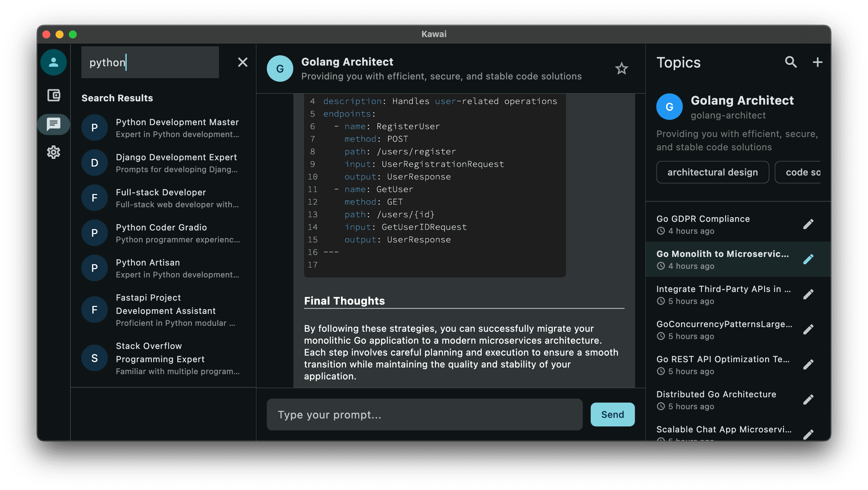The image size is (868, 490).
Task: Open Python Coder Gradio search result
Action: [163, 233]
